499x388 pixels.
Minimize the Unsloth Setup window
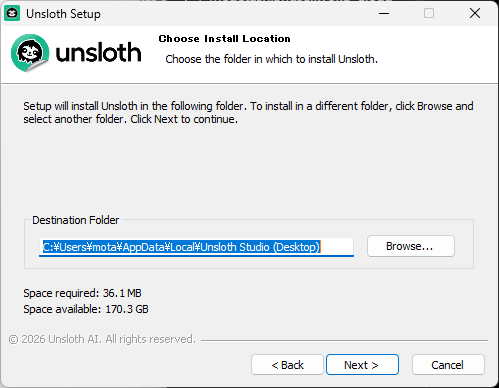pos(384,13)
